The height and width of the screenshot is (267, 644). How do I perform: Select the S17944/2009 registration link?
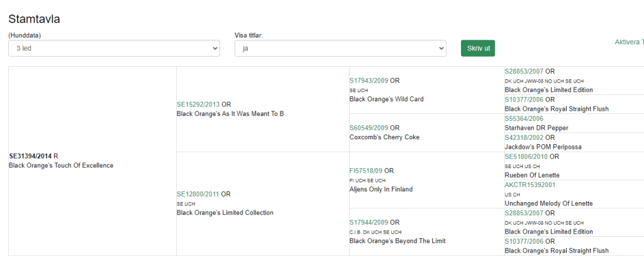tap(369, 222)
